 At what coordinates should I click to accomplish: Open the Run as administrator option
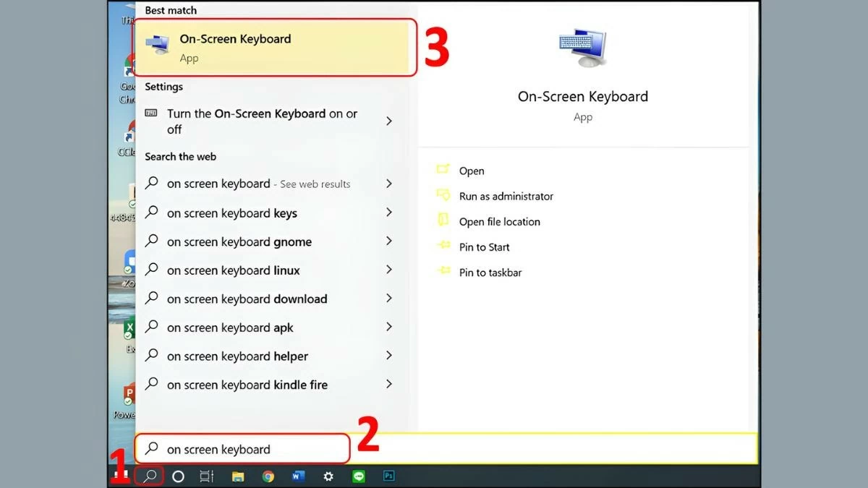pos(506,196)
